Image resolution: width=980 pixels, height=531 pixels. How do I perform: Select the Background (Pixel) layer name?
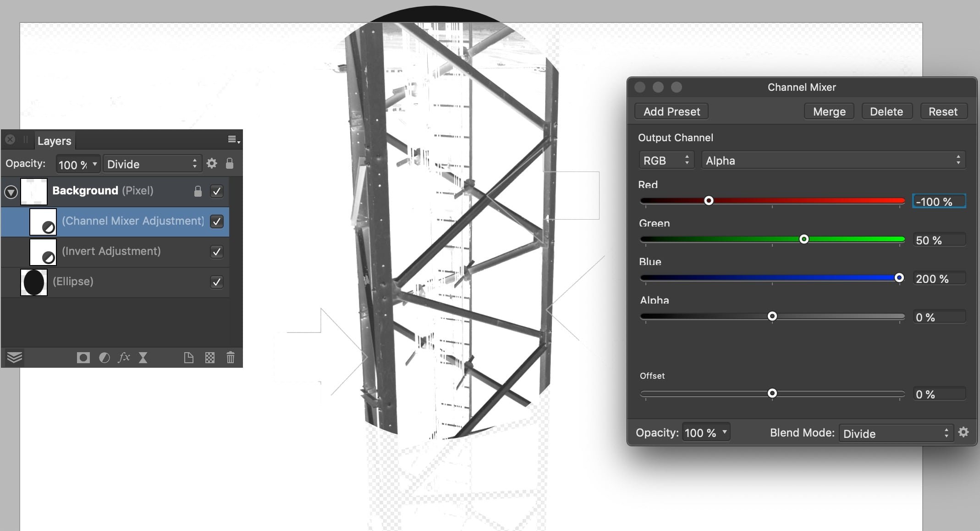pyautogui.click(x=103, y=190)
